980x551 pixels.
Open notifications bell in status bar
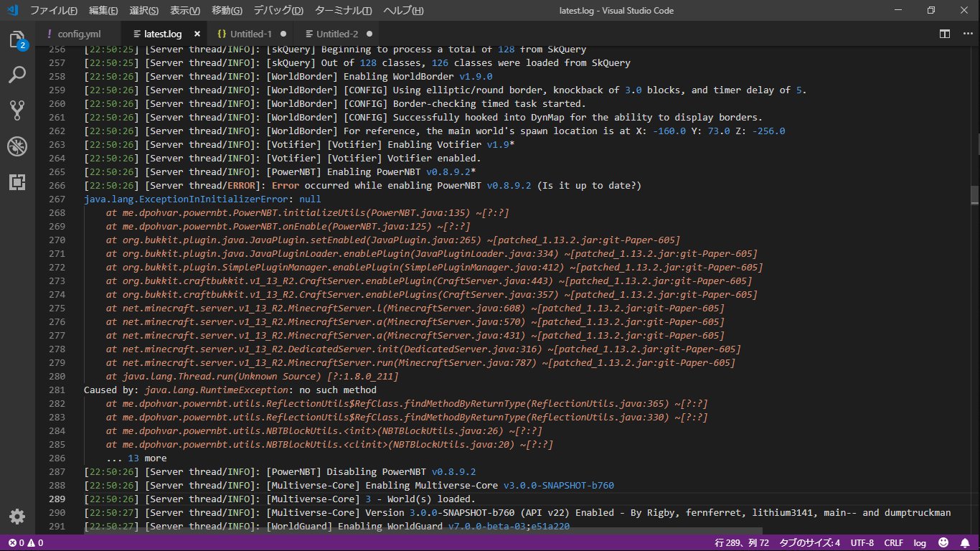[x=965, y=543]
